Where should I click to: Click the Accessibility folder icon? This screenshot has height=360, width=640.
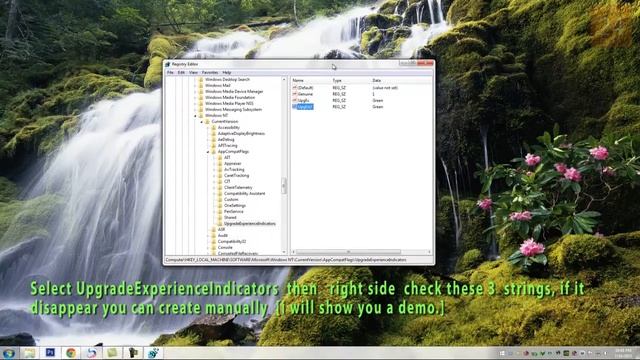(x=213, y=127)
